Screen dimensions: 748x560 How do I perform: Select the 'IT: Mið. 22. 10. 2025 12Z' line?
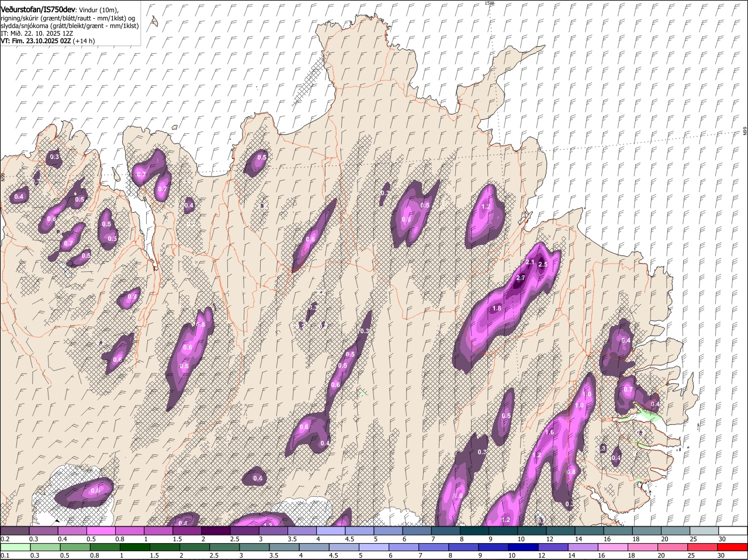tap(37, 33)
